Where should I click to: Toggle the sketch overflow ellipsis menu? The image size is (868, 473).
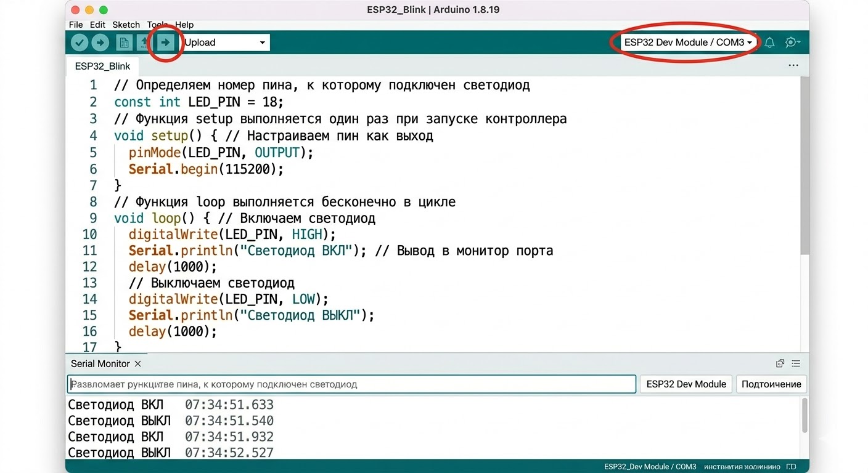(x=793, y=65)
